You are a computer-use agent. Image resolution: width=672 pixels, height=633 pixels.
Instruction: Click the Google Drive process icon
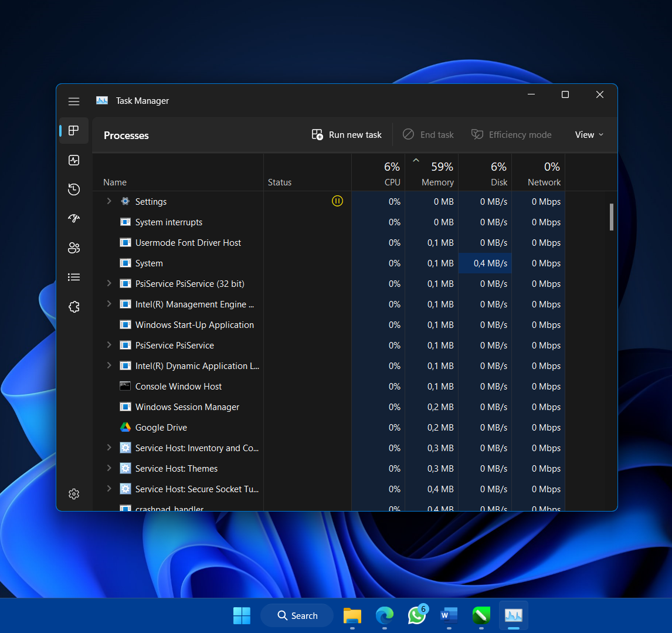click(x=125, y=427)
